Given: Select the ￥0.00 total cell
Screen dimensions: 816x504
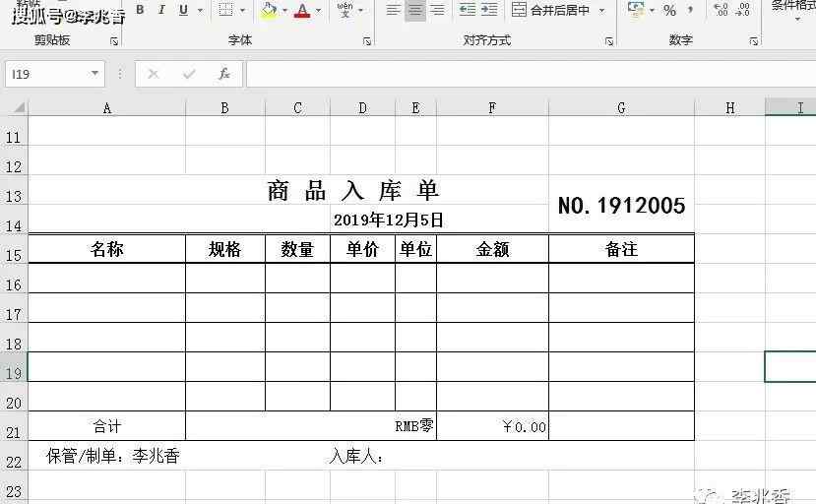Looking at the screenshot, I should [492, 426].
